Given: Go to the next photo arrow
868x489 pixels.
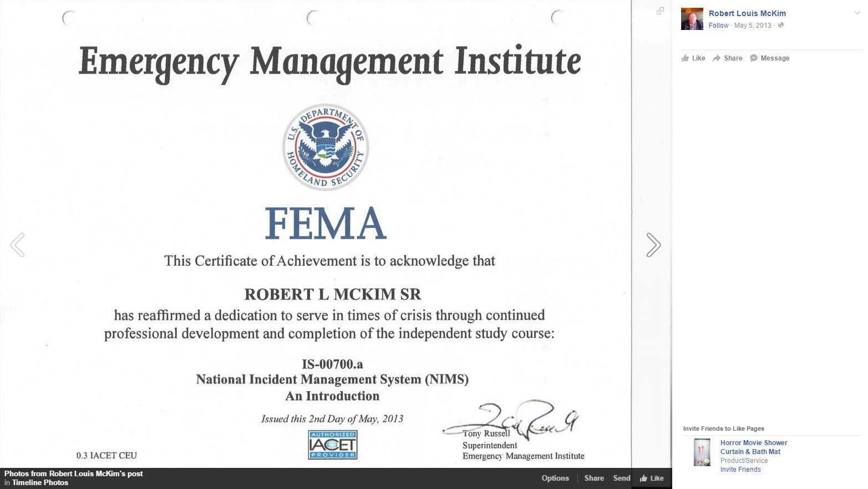Looking at the screenshot, I should pyautogui.click(x=653, y=245).
